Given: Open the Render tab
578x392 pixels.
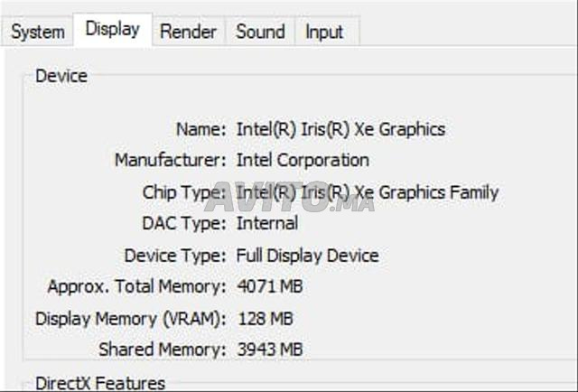Looking at the screenshot, I should click(x=188, y=32).
